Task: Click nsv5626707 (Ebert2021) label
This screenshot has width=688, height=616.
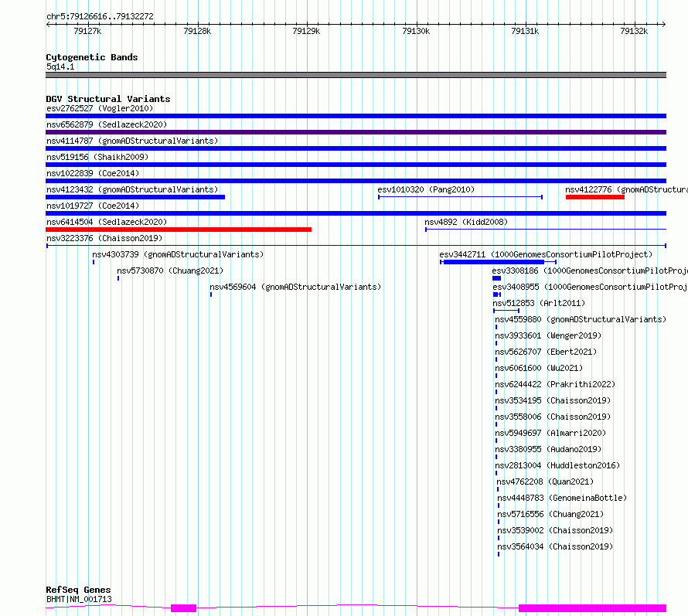Action: point(546,352)
